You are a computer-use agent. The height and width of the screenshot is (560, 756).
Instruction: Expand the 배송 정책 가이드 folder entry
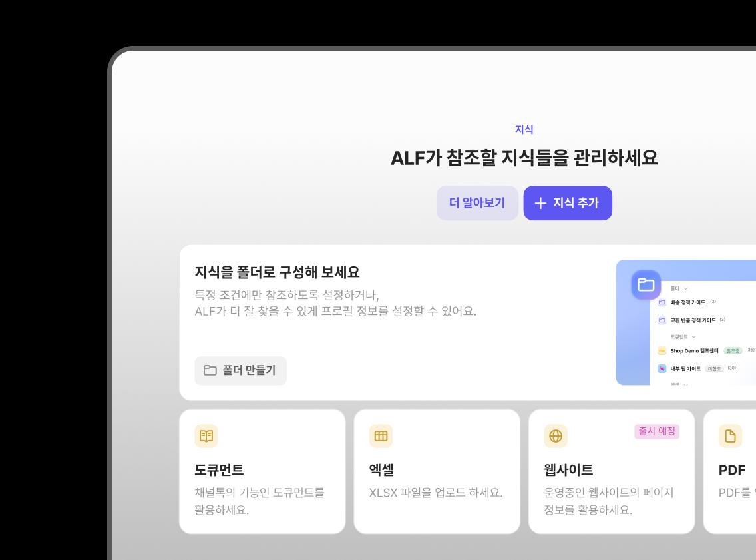[x=692, y=302]
